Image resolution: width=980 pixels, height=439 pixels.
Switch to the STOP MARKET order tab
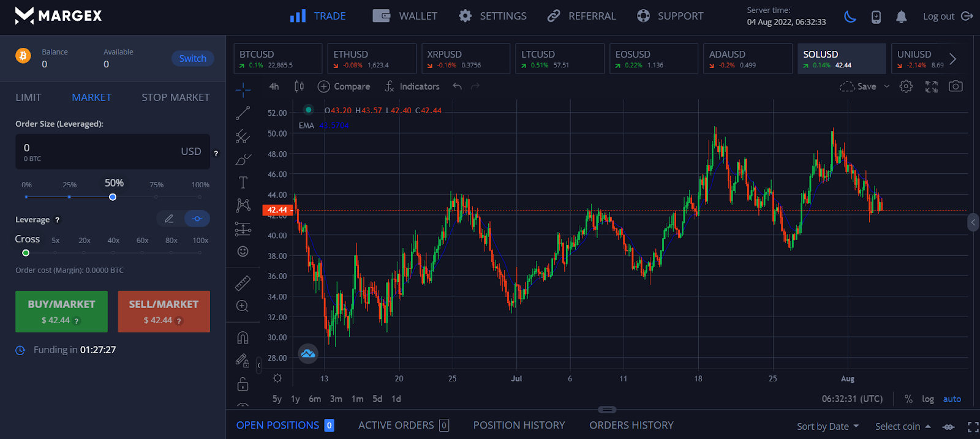175,97
